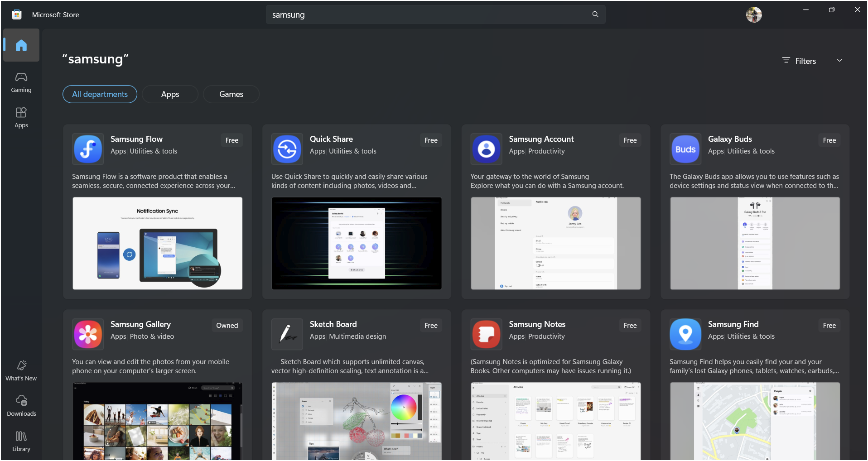Open the Samsung Account title link
The height and width of the screenshot is (461, 868).
(x=541, y=139)
